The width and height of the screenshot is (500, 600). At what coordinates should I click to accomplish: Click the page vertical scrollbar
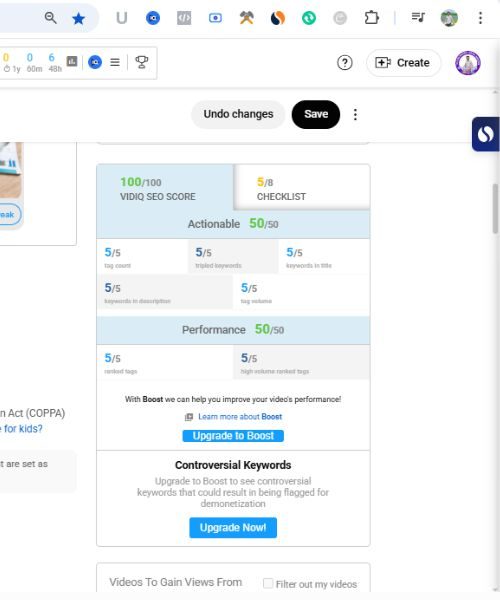pos(495,209)
